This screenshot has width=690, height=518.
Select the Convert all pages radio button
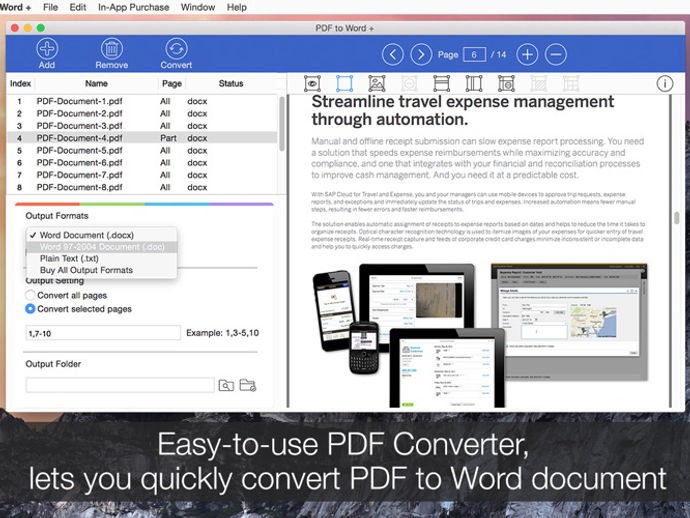pos(30,295)
